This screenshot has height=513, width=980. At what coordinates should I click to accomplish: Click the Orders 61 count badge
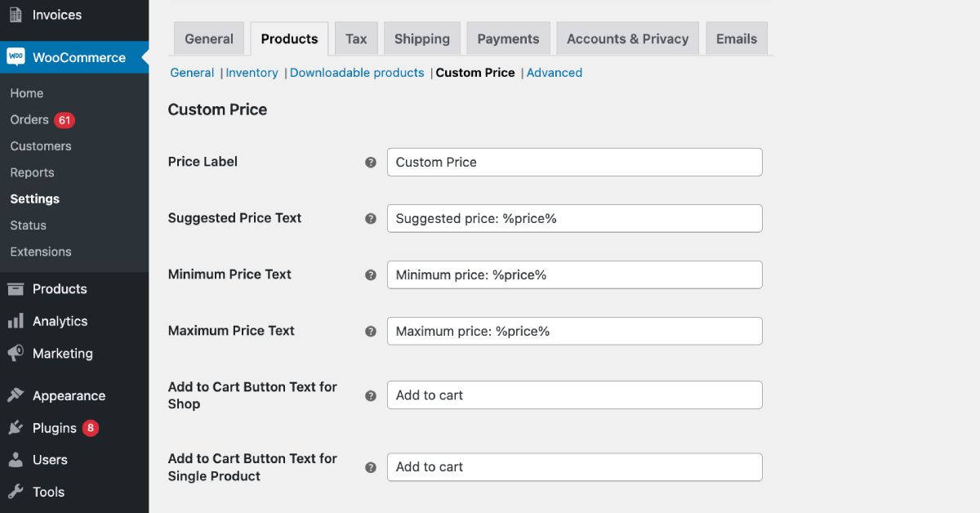coord(65,120)
